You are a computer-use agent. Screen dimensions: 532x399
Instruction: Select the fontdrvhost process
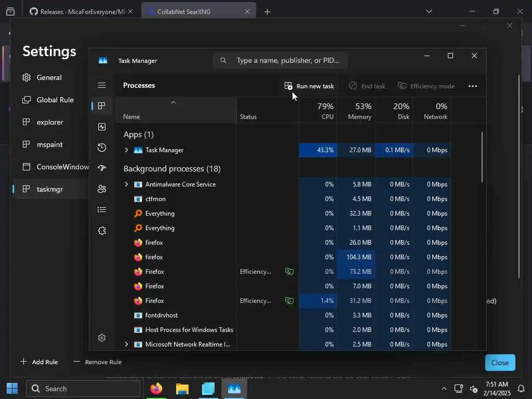tap(283, 315)
